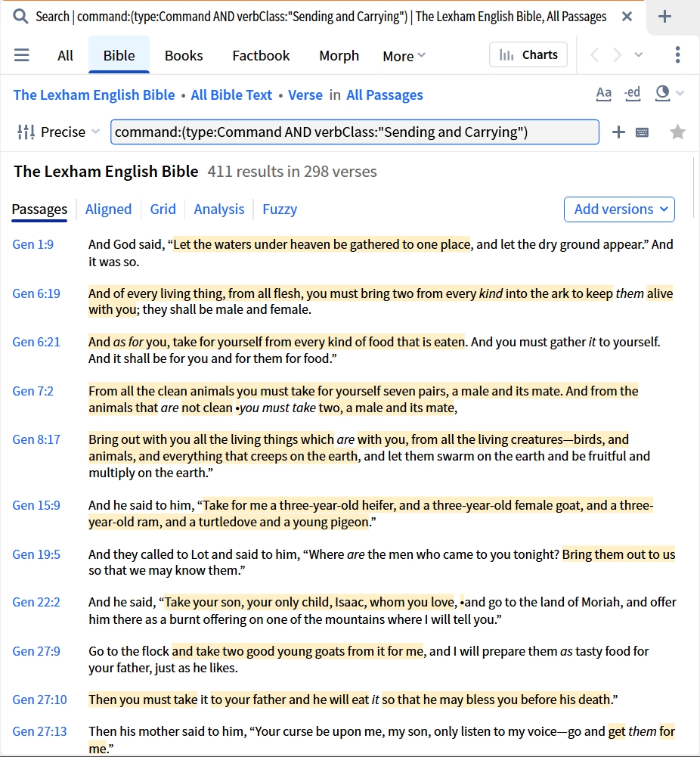Open the Gen 7:2 reference

33,391
